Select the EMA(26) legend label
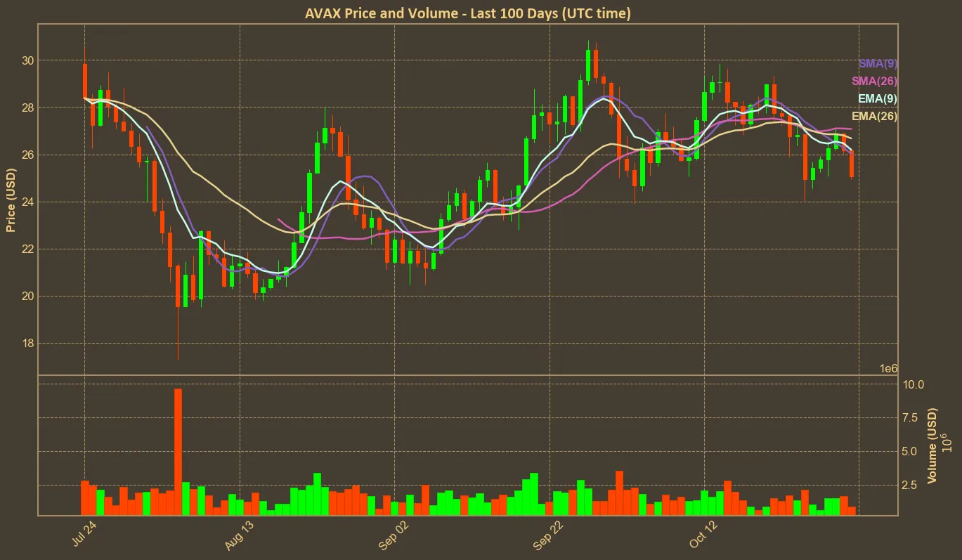The width and height of the screenshot is (962, 560). 874,116
